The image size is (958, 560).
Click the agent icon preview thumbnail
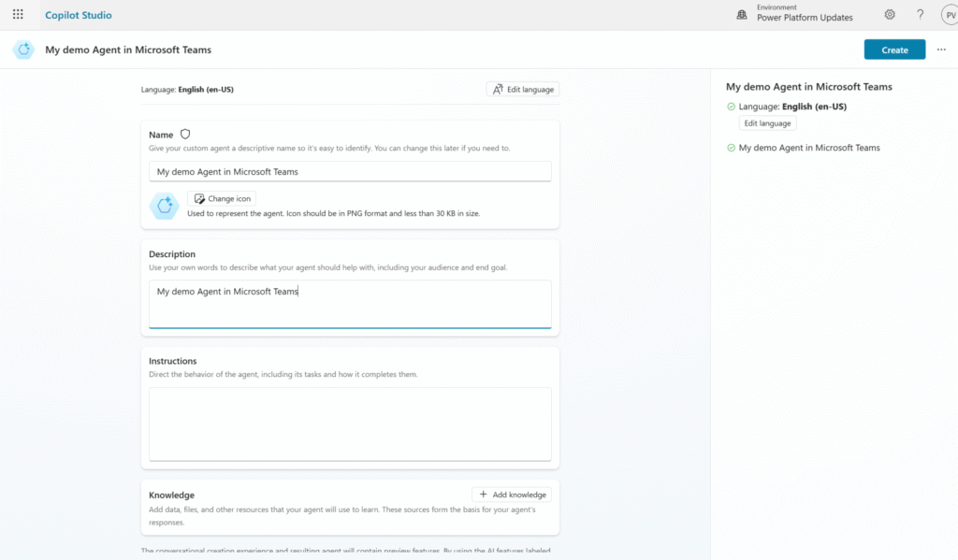tap(165, 206)
